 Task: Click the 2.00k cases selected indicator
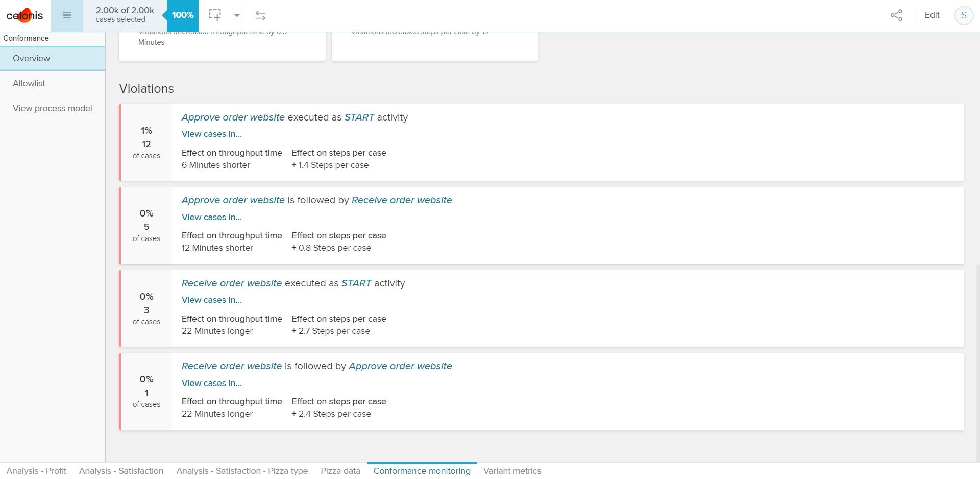125,15
